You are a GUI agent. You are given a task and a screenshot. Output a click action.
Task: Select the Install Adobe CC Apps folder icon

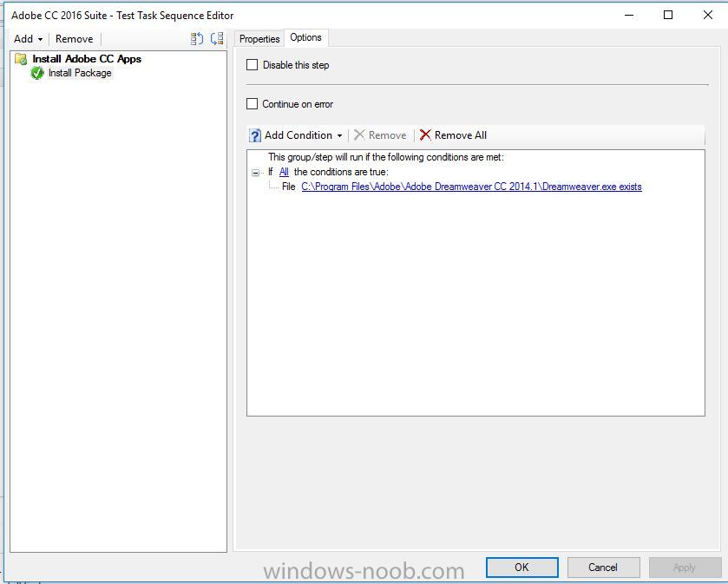pyautogui.click(x=21, y=59)
